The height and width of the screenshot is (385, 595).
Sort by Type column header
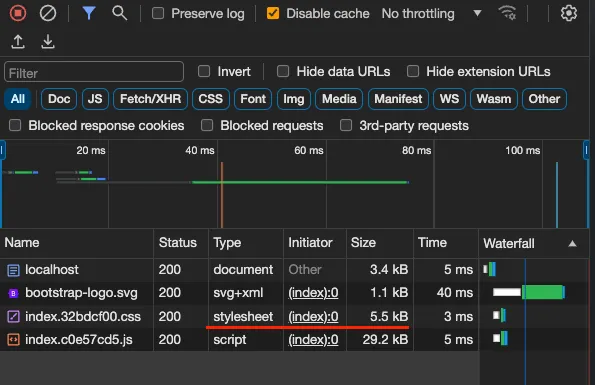point(246,243)
